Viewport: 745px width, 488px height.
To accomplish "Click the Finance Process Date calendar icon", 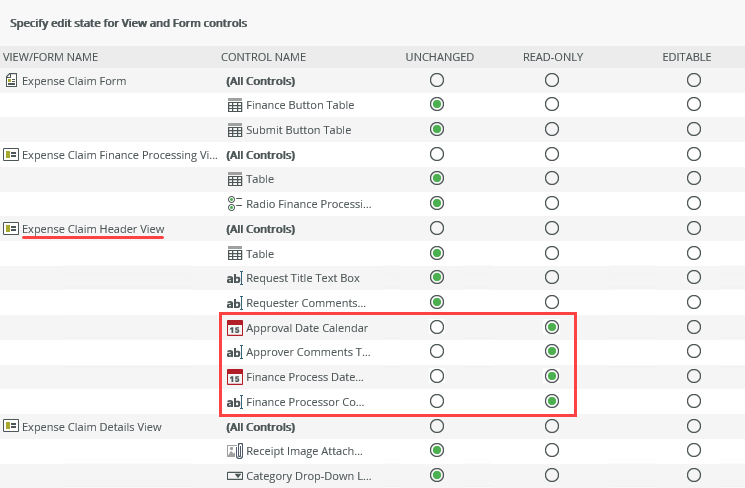I will [x=235, y=377].
